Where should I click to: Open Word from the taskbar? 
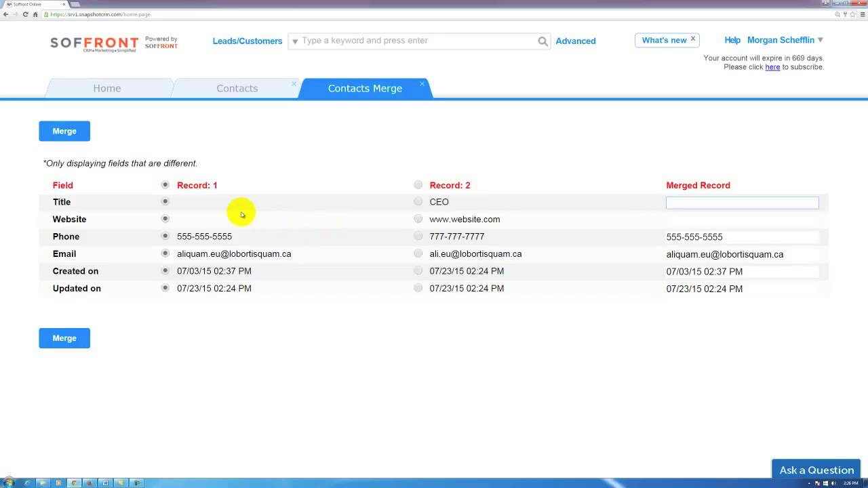tap(105, 483)
